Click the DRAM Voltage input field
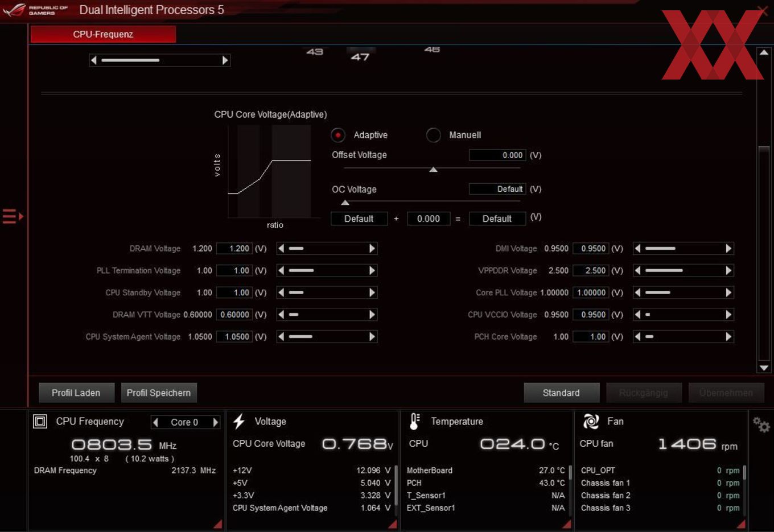Viewport: 774px width, 532px height. pos(234,249)
